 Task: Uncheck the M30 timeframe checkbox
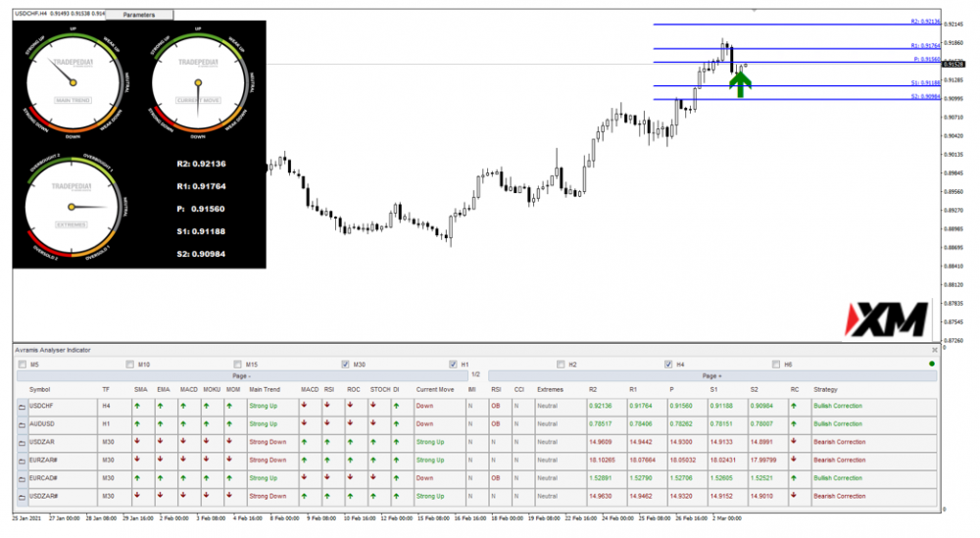(x=345, y=365)
